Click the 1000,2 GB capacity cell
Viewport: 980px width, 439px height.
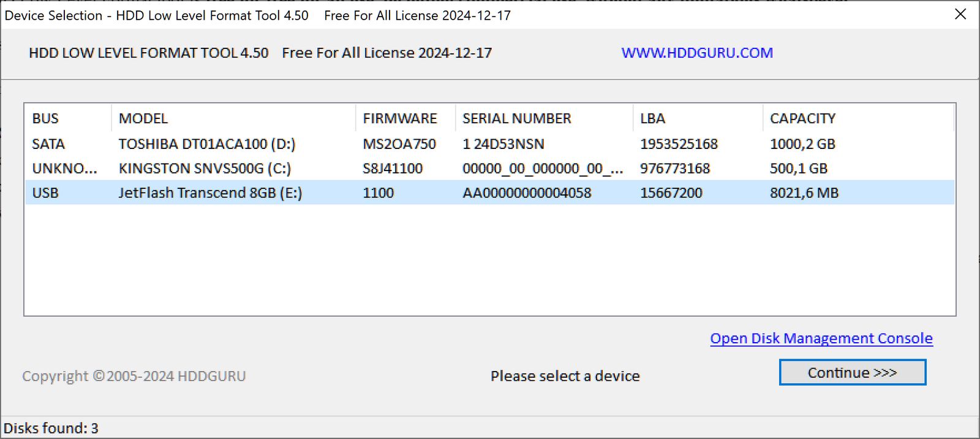[x=802, y=144]
